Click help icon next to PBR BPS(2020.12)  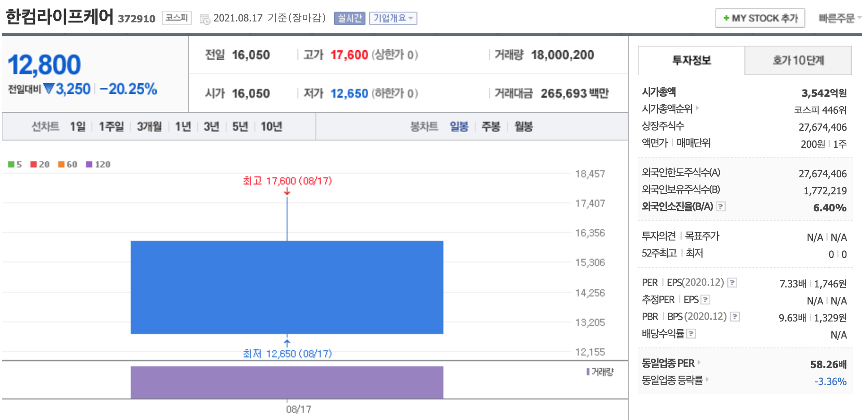pos(735,317)
